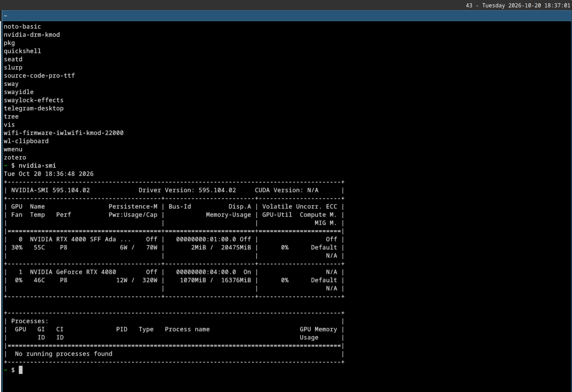Click the 'seatd' package entry

(13, 59)
